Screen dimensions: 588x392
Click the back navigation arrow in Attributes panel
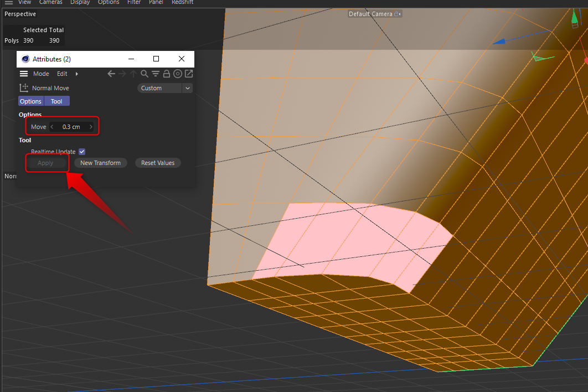click(x=111, y=74)
